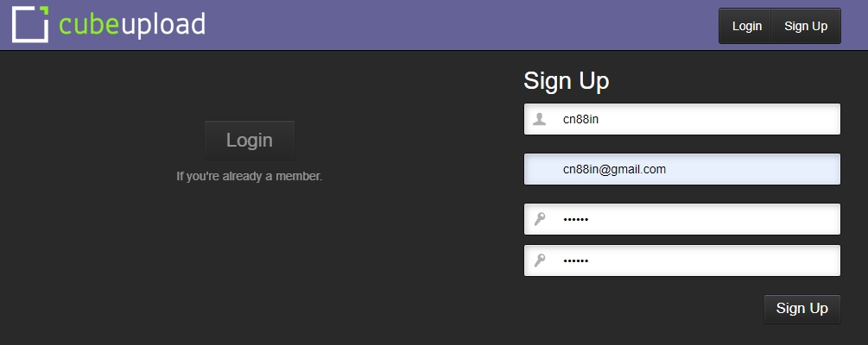The height and width of the screenshot is (345, 868).
Task: Click the cubeupload square bracket logo icon
Action: (x=29, y=24)
